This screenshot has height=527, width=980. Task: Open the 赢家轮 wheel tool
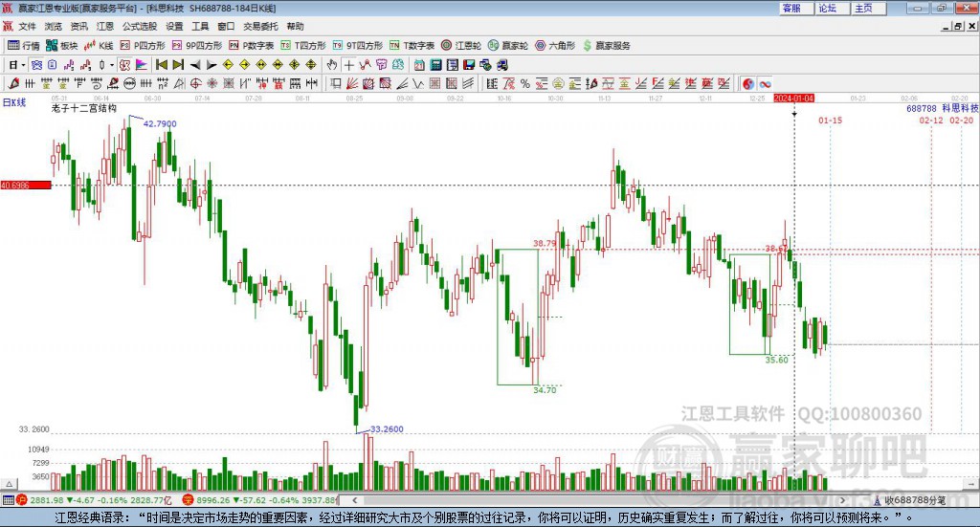(508, 46)
